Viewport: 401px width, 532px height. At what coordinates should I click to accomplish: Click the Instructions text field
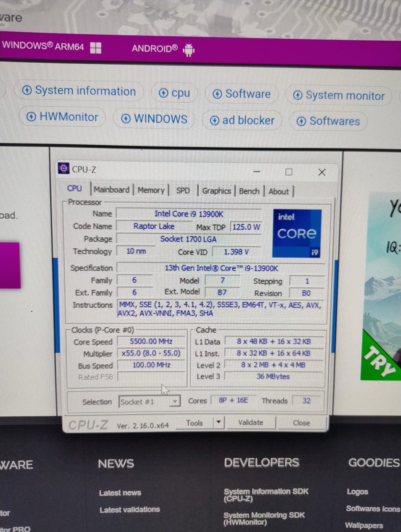[221, 309]
